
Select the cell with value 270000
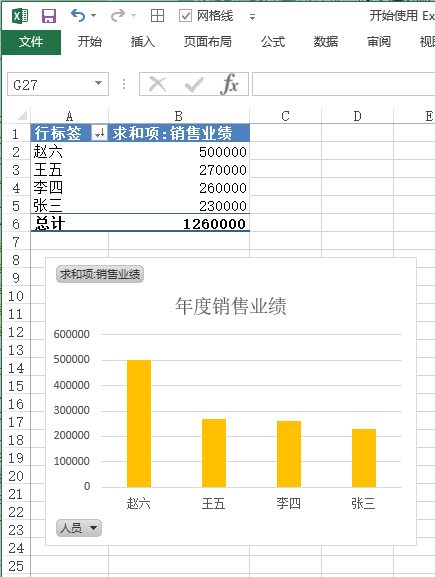point(179,170)
